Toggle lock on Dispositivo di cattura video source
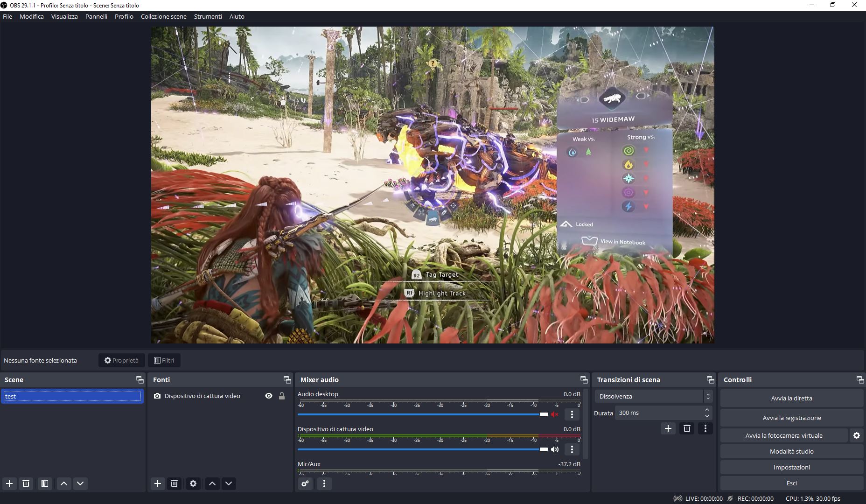The height and width of the screenshot is (504, 866). 282,396
